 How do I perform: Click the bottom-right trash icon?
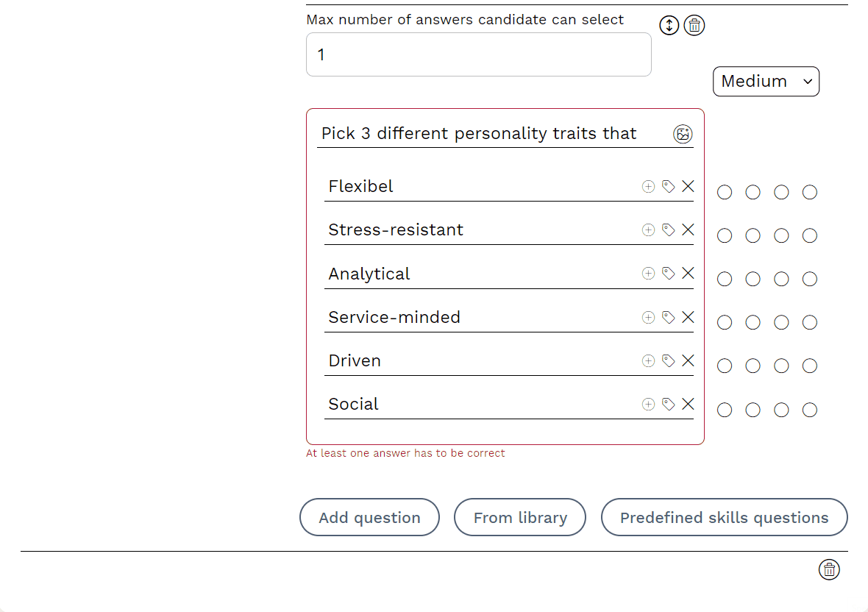click(x=829, y=569)
